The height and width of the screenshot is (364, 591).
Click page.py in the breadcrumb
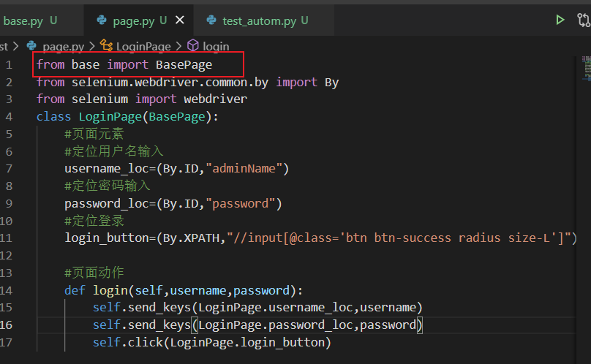(x=64, y=46)
